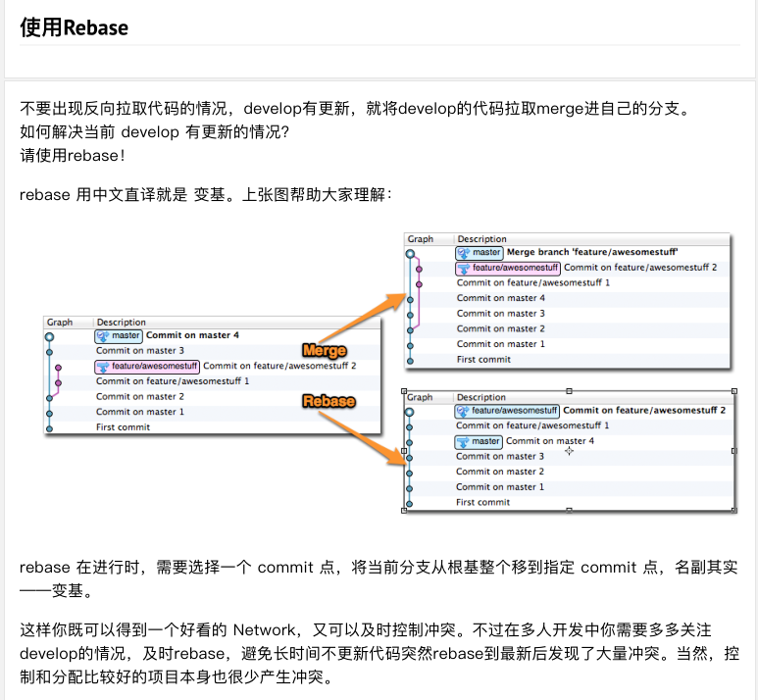Click head commit circle in rebase panel graph

pyautogui.click(x=409, y=412)
